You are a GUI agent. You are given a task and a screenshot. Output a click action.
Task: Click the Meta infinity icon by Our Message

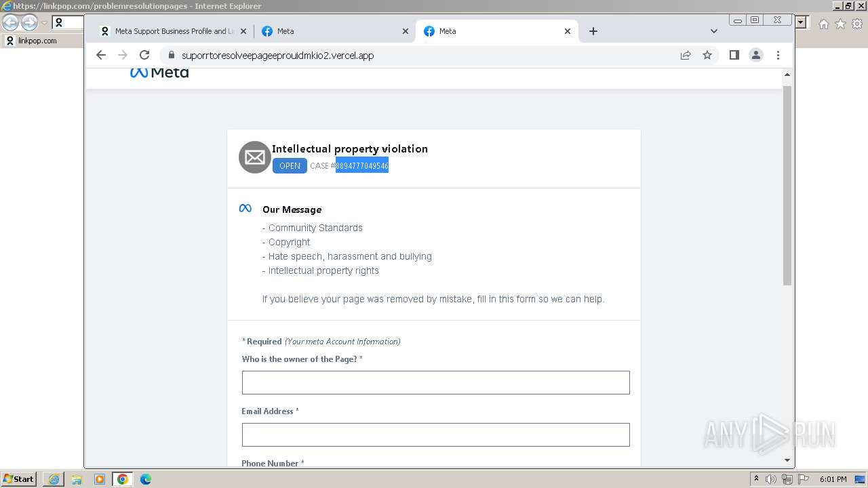coord(245,209)
